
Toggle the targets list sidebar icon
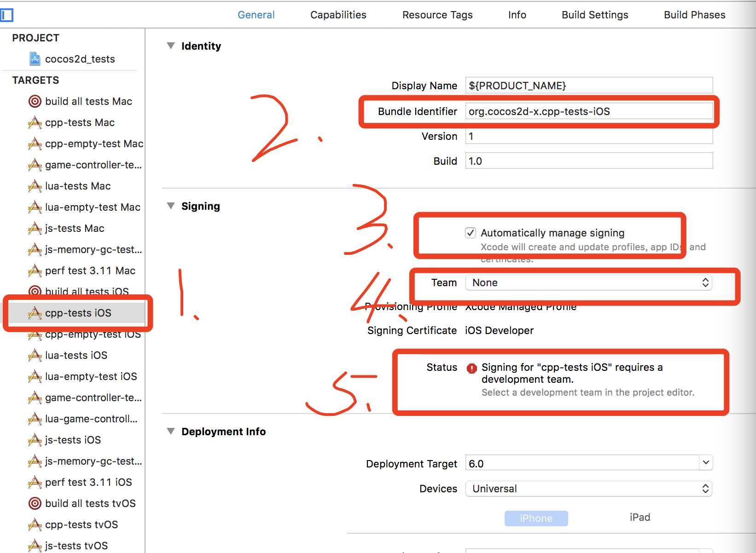pyautogui.click(x=6, y=15)
